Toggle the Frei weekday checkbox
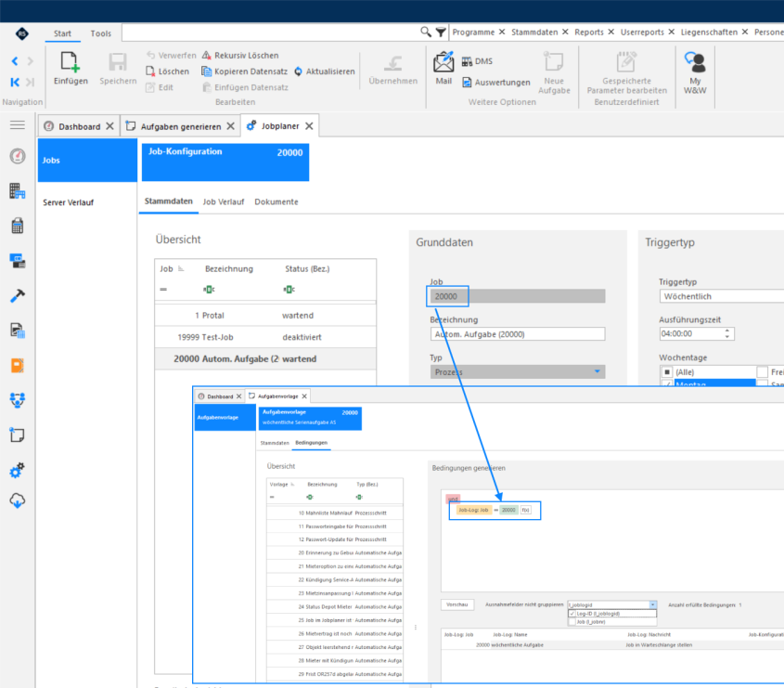Viewport: 784px width, 688px height. pyautogui.click(x=763, y=371)
